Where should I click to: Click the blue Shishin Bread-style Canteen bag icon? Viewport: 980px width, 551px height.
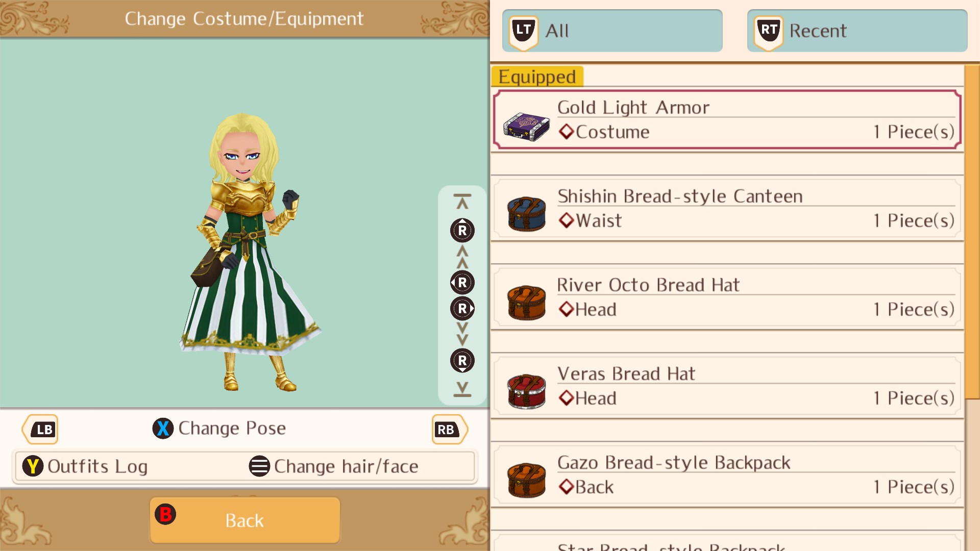pyautogui.click(x=527, y=214)
